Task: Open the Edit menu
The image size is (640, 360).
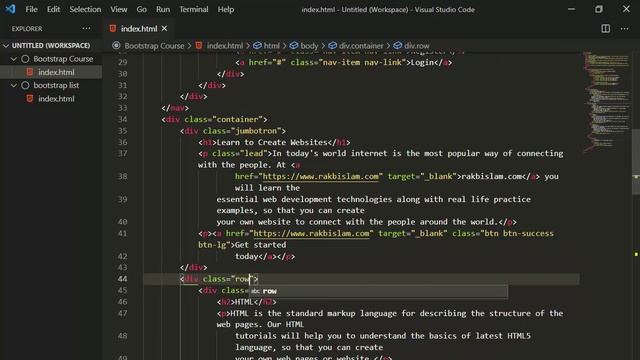Action: coord(53,9)
